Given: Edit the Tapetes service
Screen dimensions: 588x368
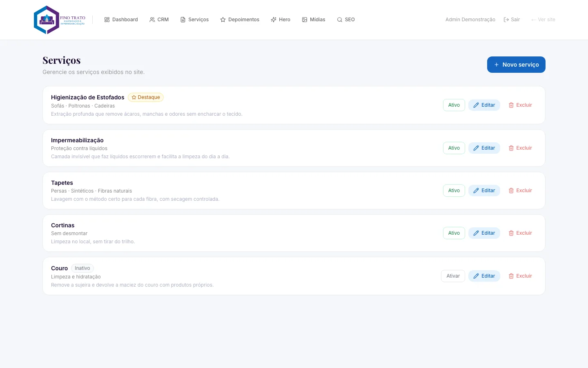Looking at the screenshot, I should point(484,191).
